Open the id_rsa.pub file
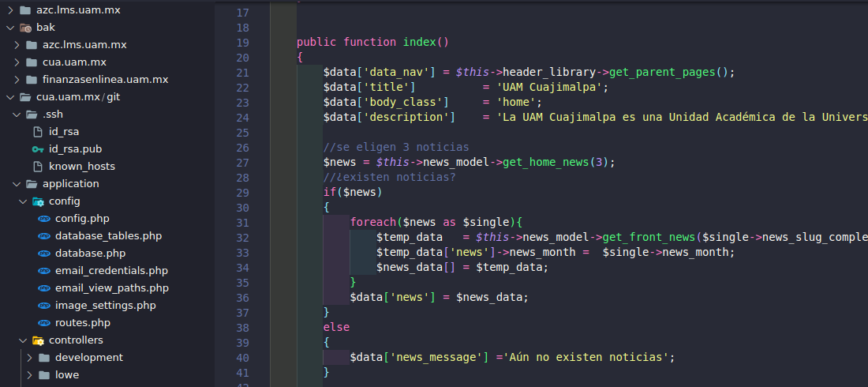This screenshot has width=868, height=387. pos(75,149)
